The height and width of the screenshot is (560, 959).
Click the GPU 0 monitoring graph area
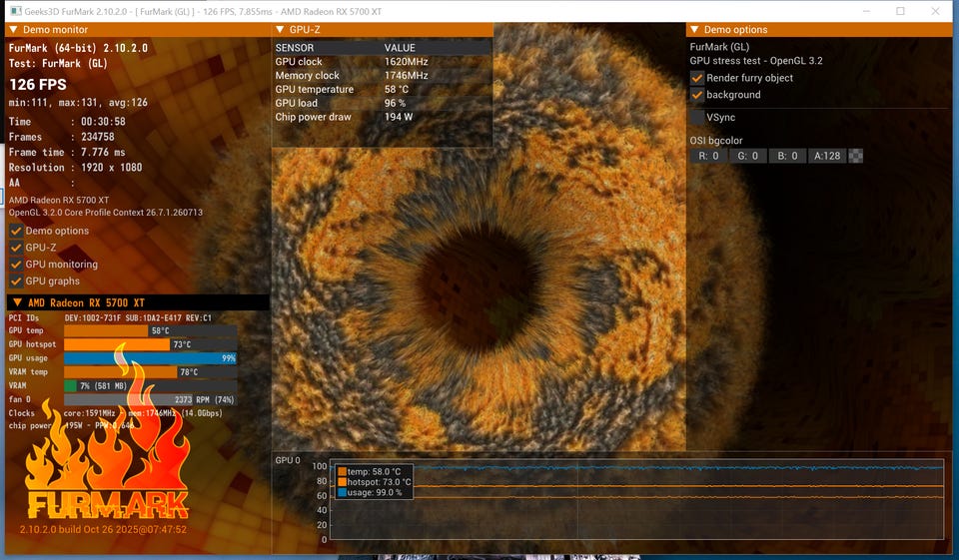(636, 499)
